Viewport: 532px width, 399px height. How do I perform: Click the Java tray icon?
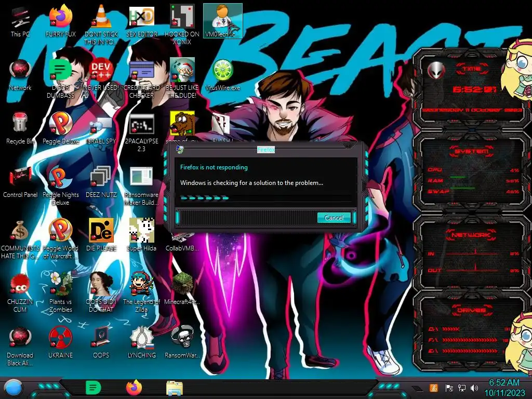434,388
